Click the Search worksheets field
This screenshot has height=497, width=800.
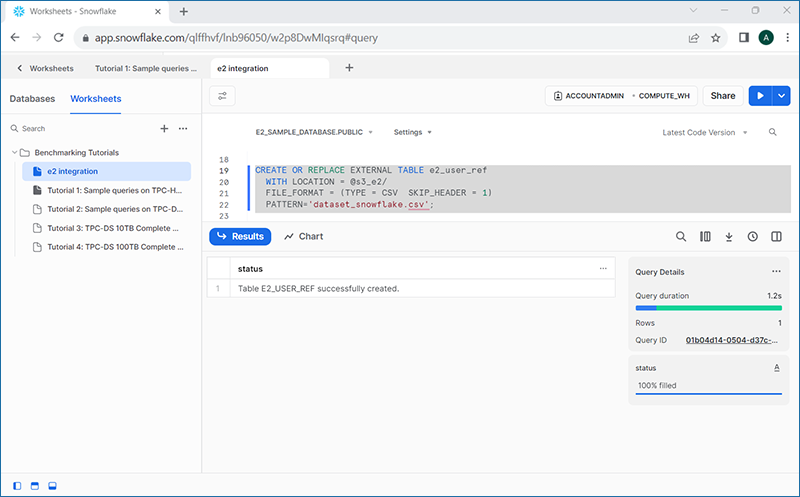click(84, 129)
